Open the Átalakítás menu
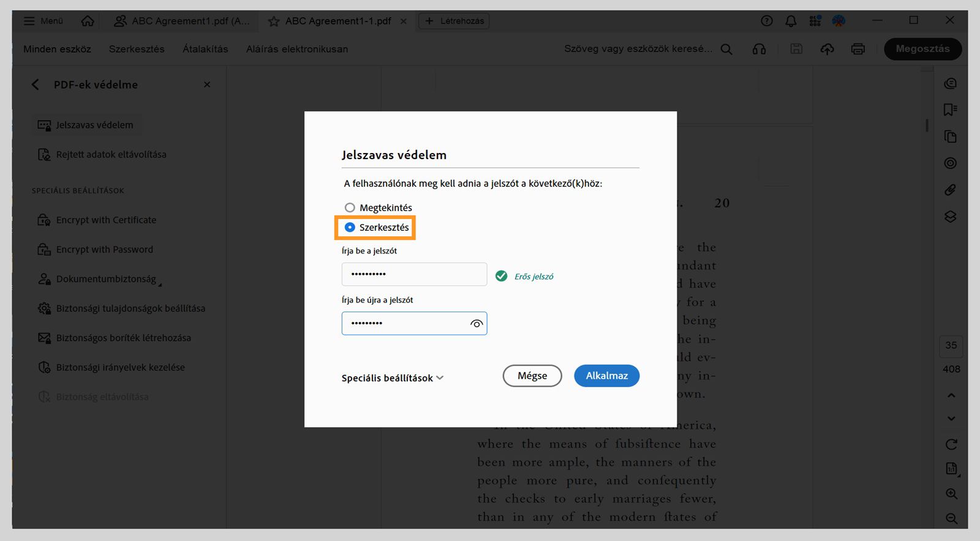Viewport: 980px width, 541px height. coord(205,49)
